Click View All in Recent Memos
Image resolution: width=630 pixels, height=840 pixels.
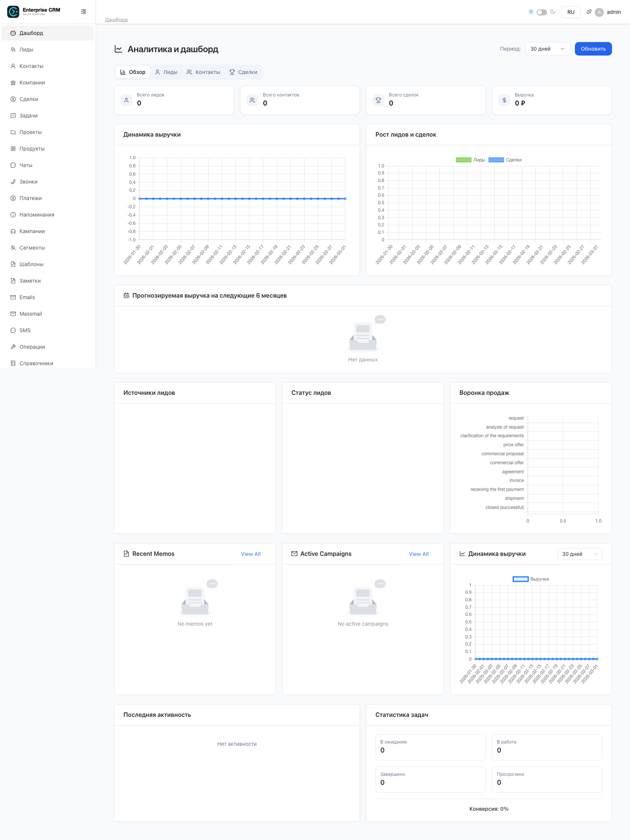point(250,554)
